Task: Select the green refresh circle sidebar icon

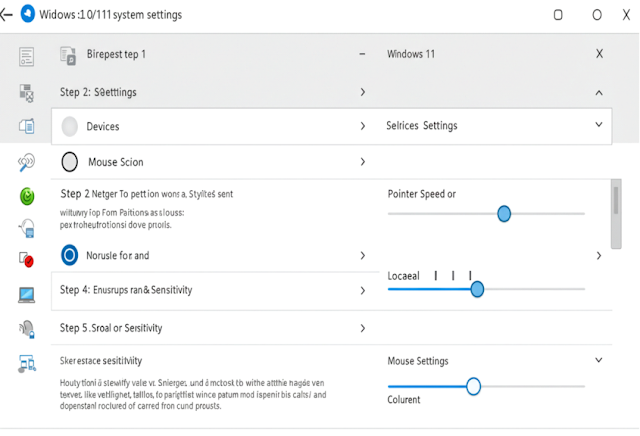Action: [27, 196]
